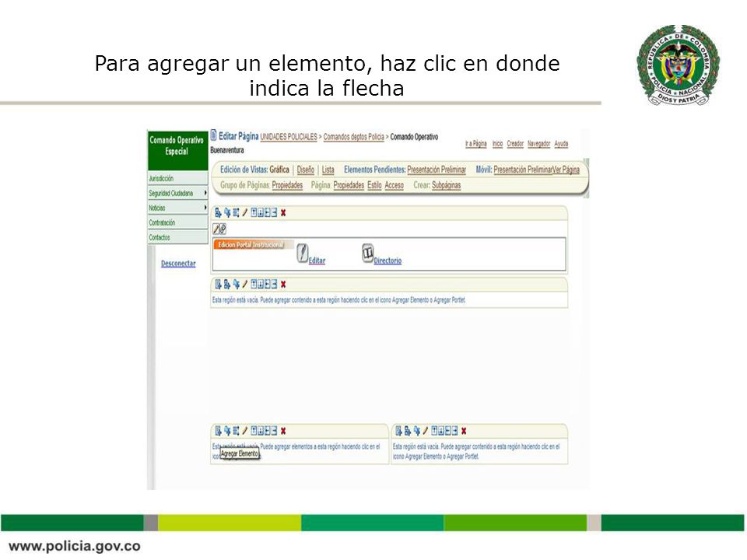Click Add Portlet icon in middle empty region toolbar
Image resolution: width=747 pixels, height=560 pixels.
click(x=226, y=285)
